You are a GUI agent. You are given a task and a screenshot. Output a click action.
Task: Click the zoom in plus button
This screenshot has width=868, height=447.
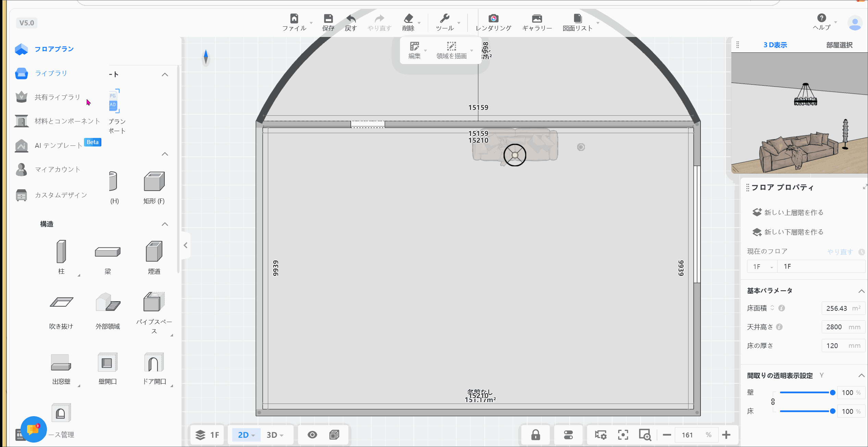click(726, 435)
